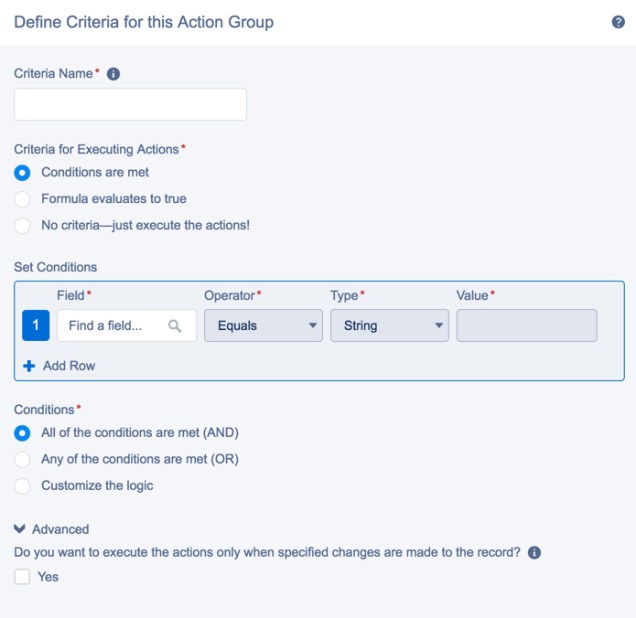The image size is (636, 618).
Task: Click the 'Find a field...' search box
Action: (115, 326)
